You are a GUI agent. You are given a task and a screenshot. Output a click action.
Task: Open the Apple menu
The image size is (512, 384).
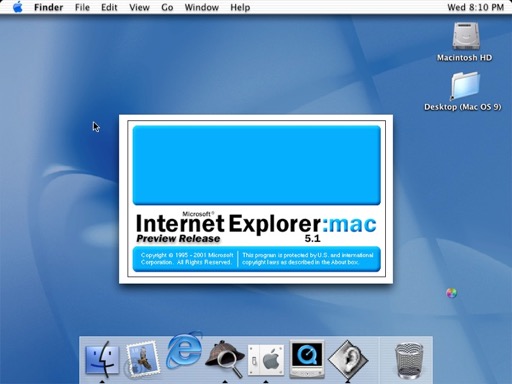(18, 7)
